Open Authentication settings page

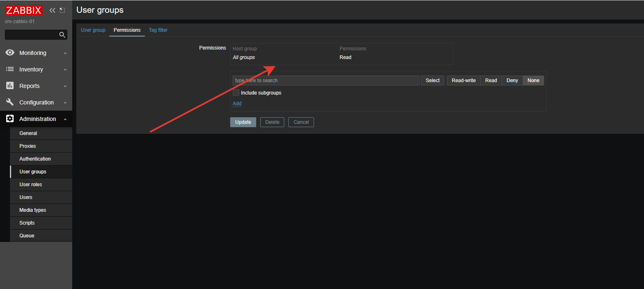[41, 159]
